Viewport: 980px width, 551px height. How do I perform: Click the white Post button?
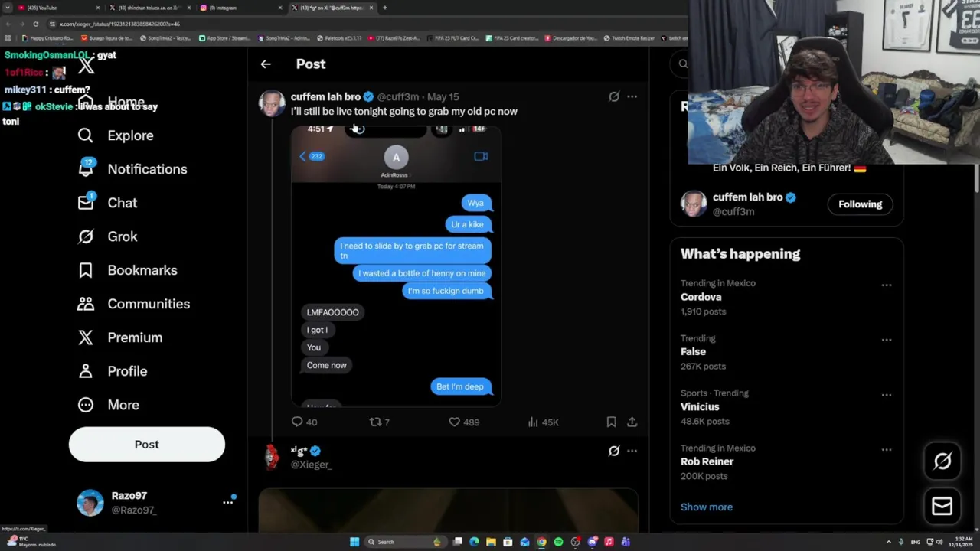coord(147,445)
